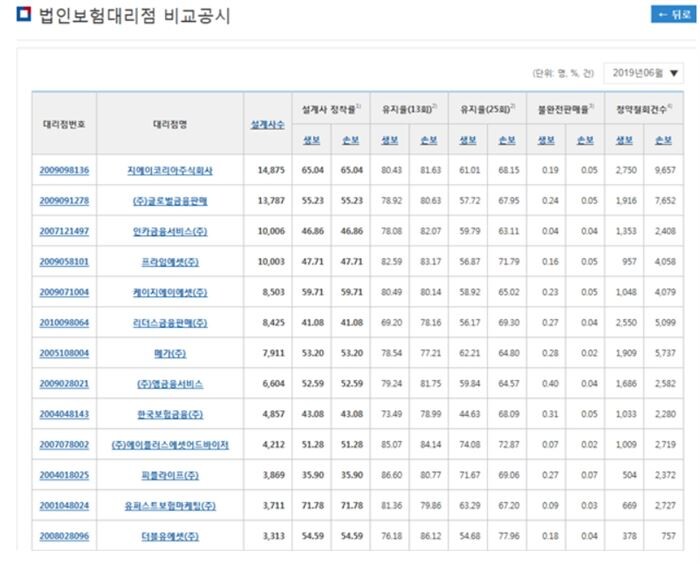The width and height of the screenshot is (700, 564).
Task: Open the 유퍼스트보험마케팅(주) agency link
Action: [x=170, y=506]
